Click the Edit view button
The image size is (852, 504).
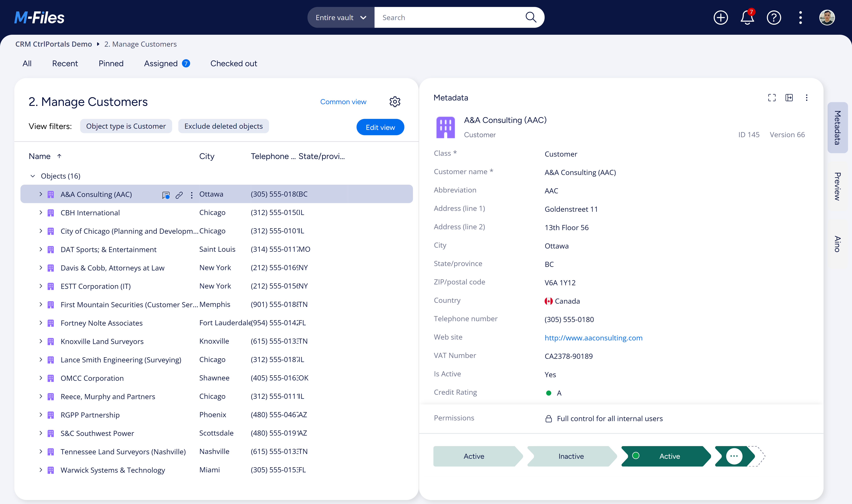click(x=380, y=127)
